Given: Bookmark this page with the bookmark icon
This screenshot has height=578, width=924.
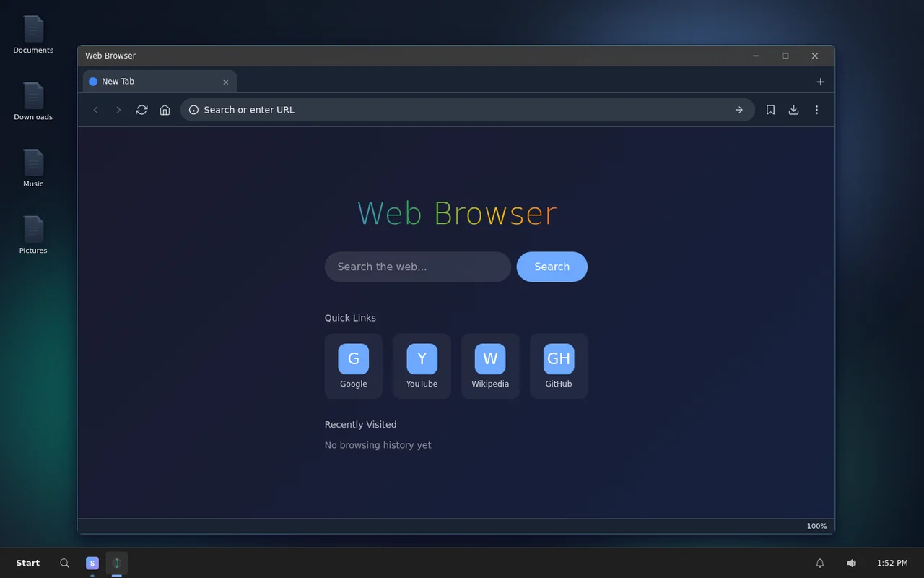Looking at the screenshot, I should tap(770, 110).
